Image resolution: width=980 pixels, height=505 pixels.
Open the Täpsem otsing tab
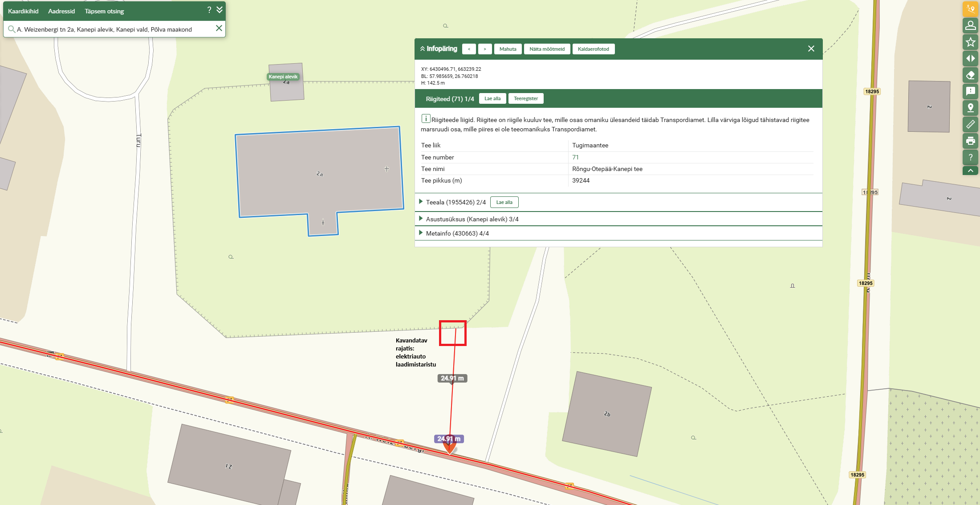pyautogui.click(x=104, y=11)
